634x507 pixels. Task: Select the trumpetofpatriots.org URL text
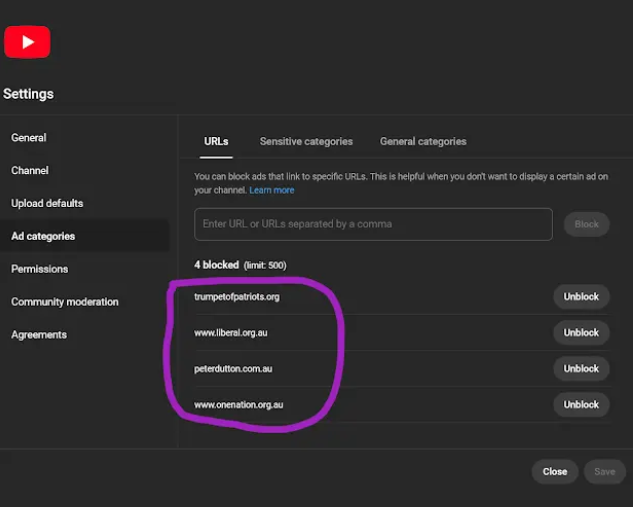click(x=237, y=297)
